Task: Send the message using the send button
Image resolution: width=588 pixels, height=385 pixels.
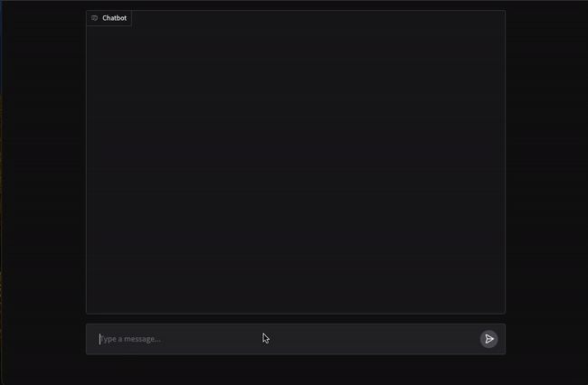Action: (x=488, y=339)
